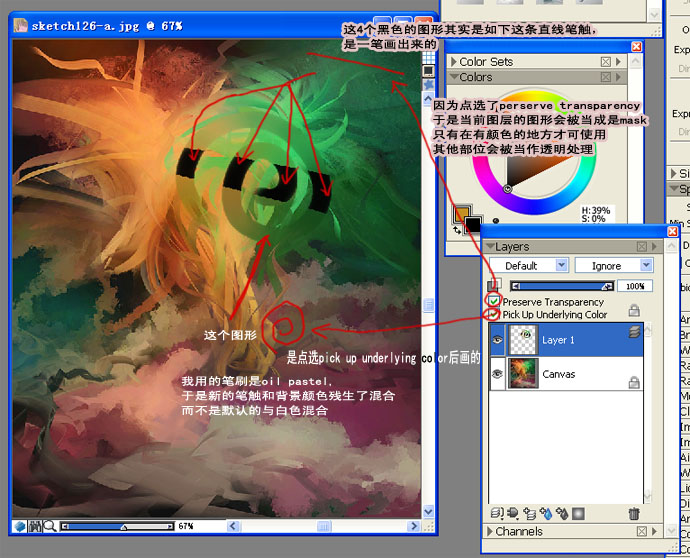Close the Colors palette with its X box

click(x=606, y=77)
